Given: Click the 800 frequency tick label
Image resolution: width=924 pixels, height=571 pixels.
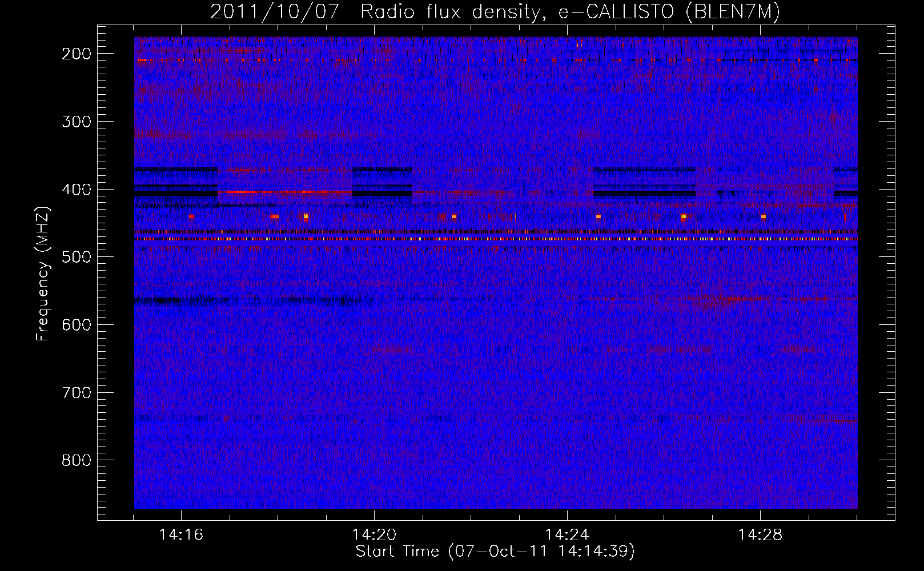Looking at the screenshot, I should point(77,460).
